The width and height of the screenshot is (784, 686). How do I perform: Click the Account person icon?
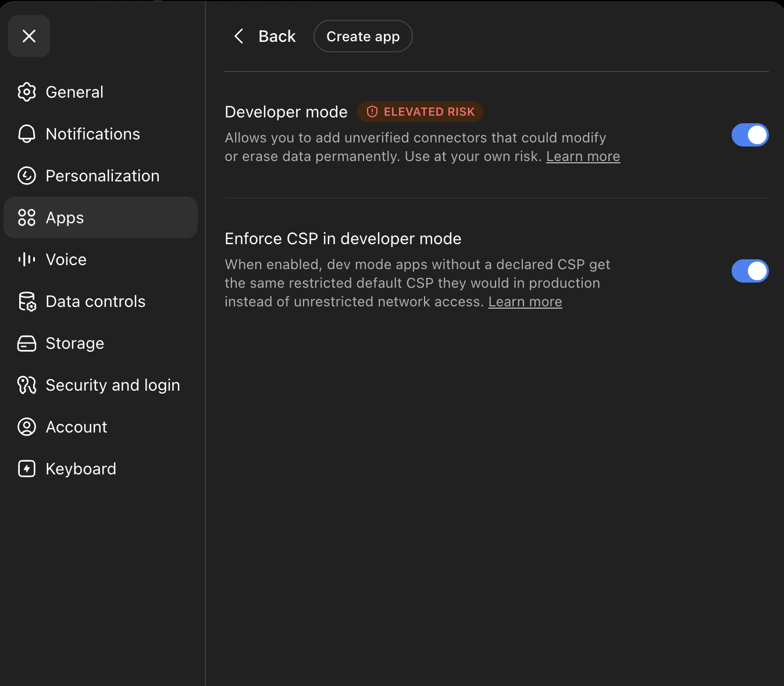27,427
